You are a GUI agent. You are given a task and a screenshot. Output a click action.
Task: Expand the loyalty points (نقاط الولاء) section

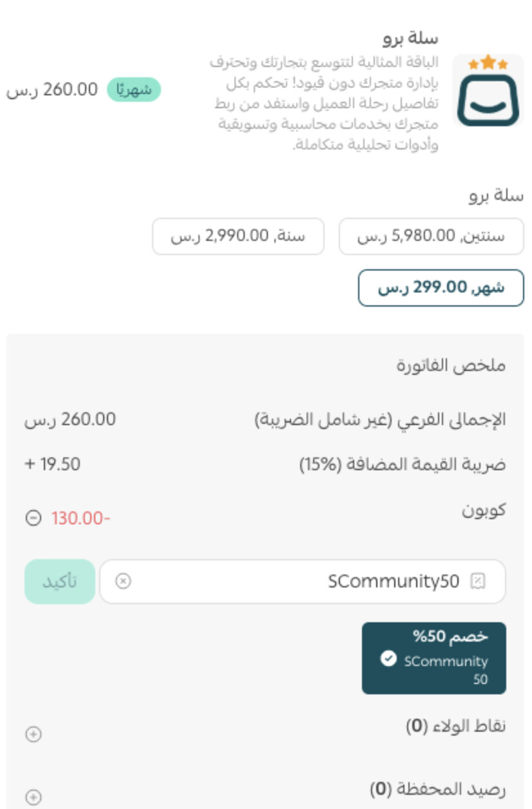click(x=33, y=734)
